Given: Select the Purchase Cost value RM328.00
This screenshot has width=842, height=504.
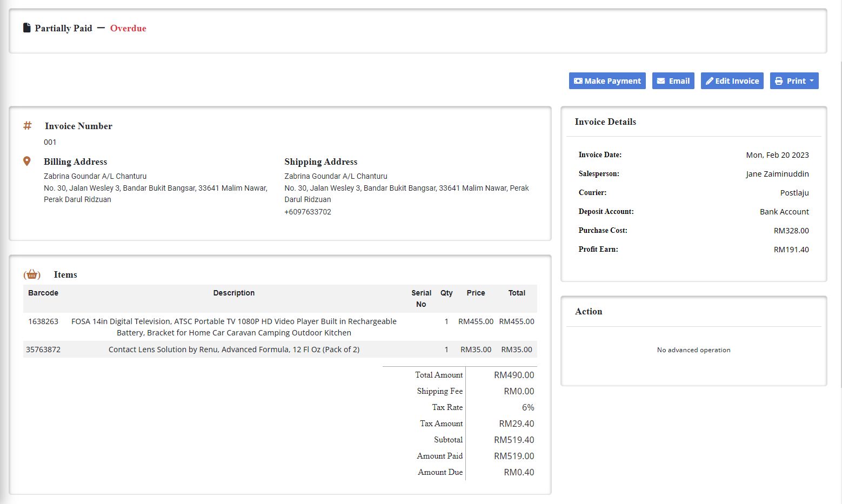Looking at the screenshot, I should (x=791, y=231).
